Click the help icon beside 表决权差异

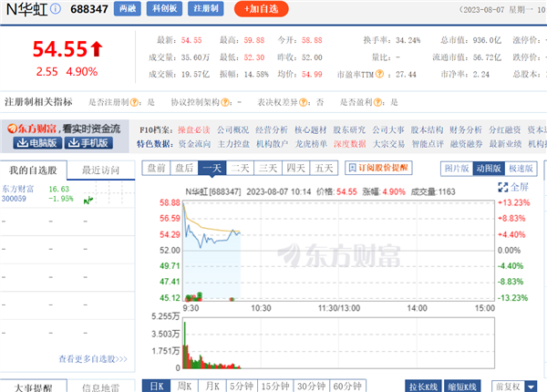pos(304,102)
